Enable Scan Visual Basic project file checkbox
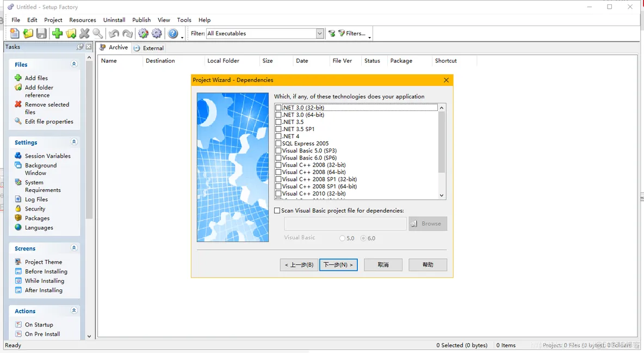 pos(277,210)
